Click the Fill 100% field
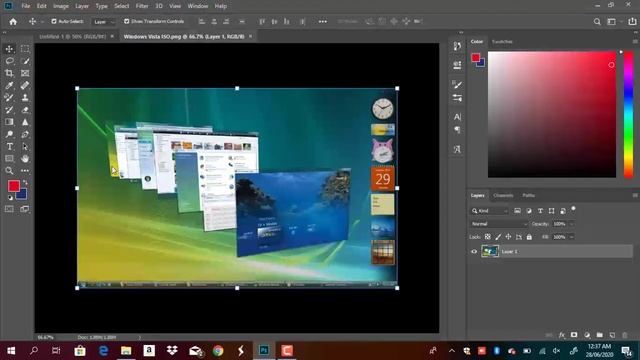The height and width of the screenshot is (360, 640). 560,237
